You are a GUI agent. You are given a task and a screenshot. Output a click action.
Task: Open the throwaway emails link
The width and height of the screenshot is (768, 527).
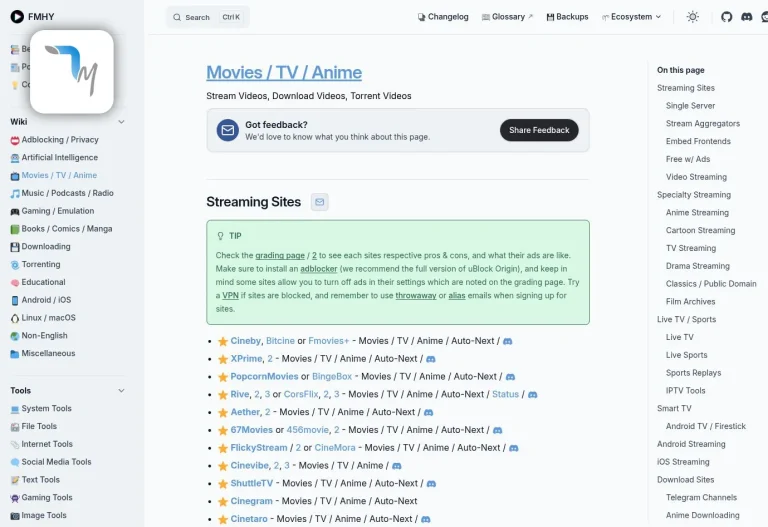coord(416,295)
